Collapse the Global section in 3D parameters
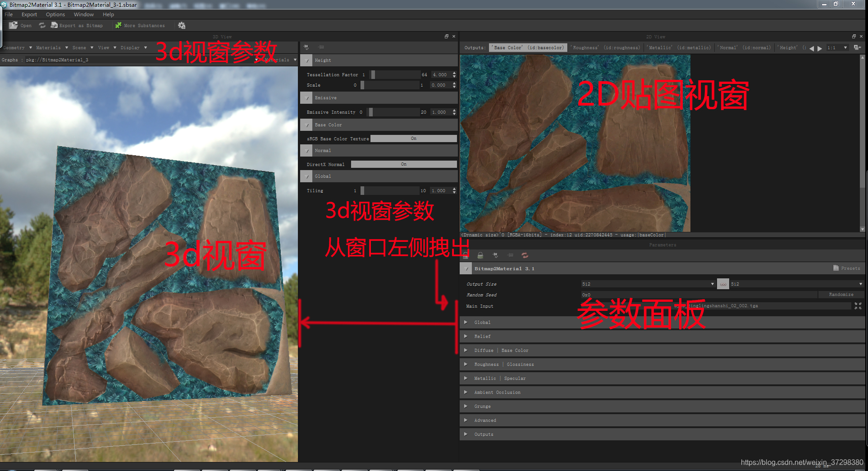868x471 pixels. point(306,176)
